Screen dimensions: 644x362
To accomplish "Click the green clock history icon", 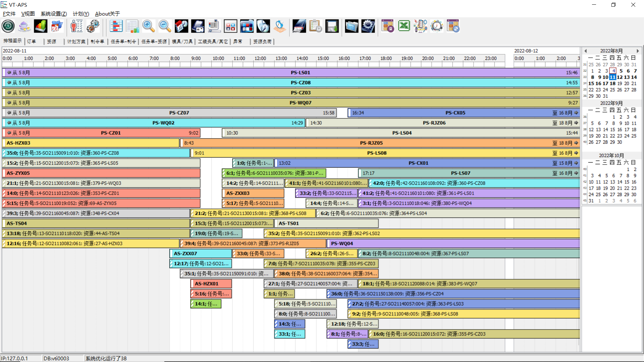I will 8,26.
